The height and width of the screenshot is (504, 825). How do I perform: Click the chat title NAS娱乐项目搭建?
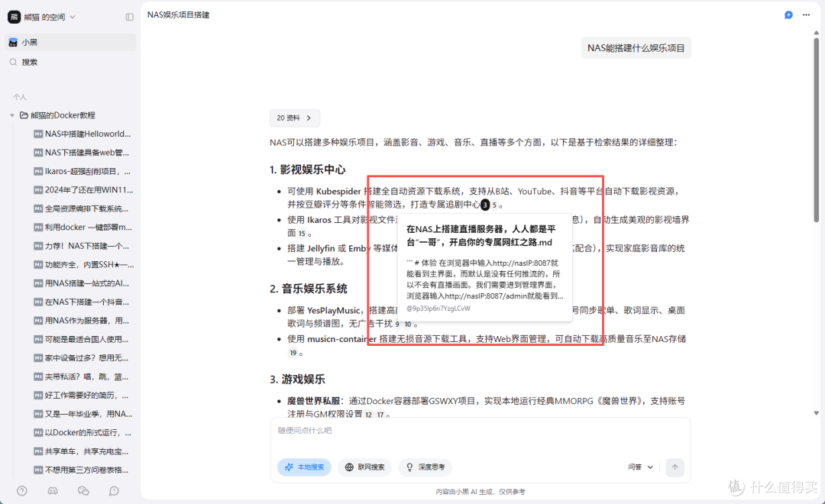click(x=178, y=15)
